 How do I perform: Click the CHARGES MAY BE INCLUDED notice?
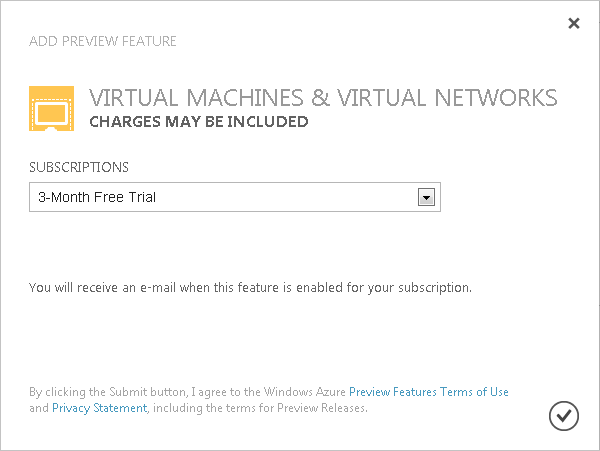point(198,122)
